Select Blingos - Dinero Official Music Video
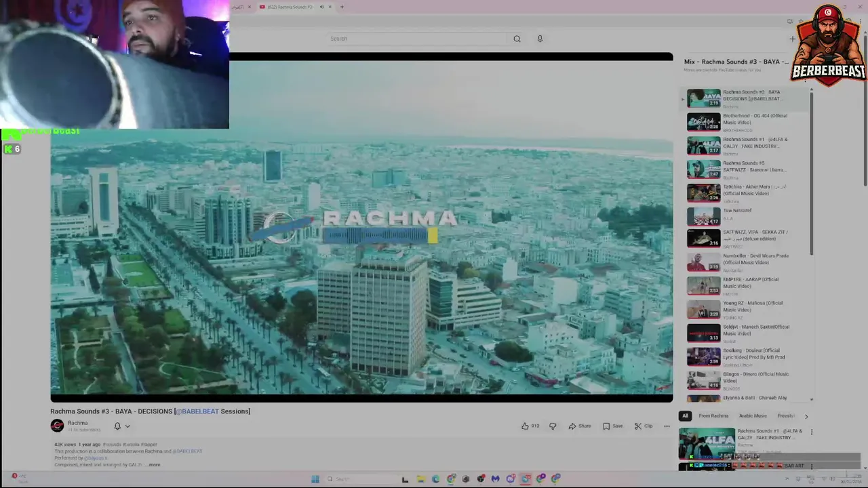This screenshot has width=868, height=488. click(x=746, y=380)
